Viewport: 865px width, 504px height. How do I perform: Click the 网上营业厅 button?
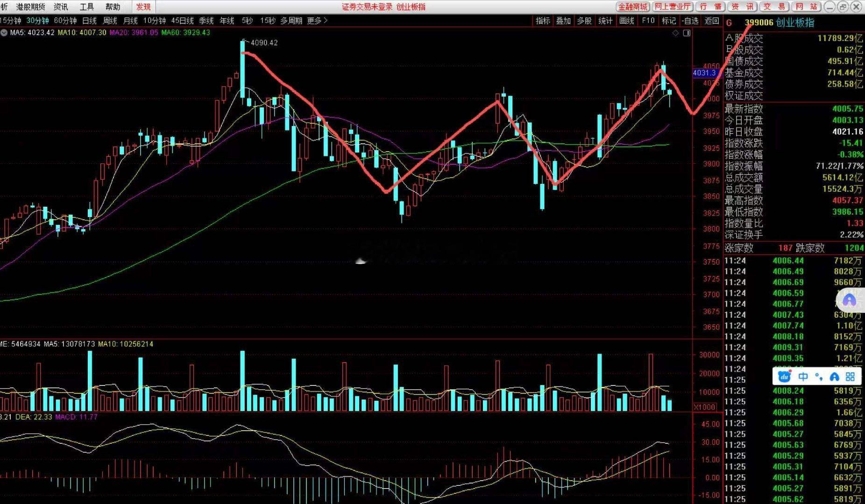pyautogui.click(x=672, y=7)
